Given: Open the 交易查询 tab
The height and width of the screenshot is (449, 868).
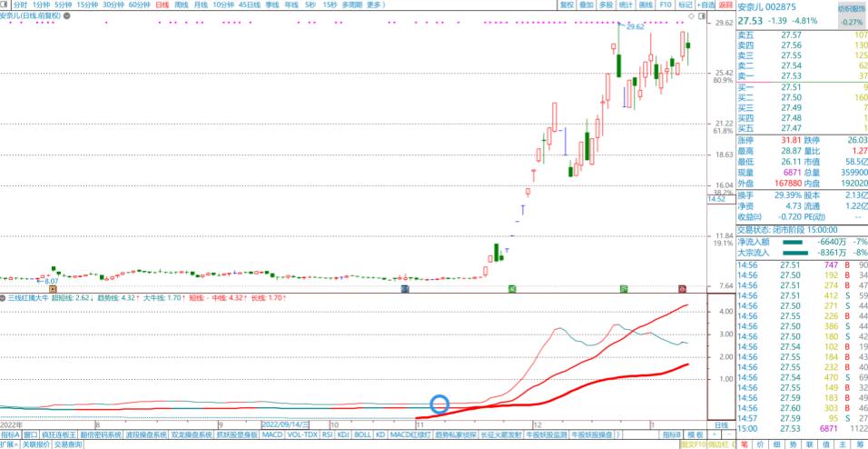Looking at the screenshot, I should tap(69, 444).
